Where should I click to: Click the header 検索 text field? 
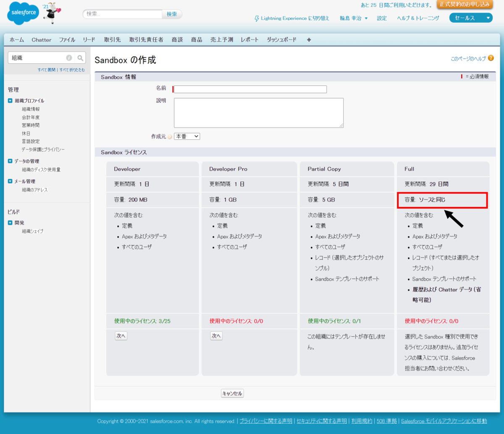coord(122,14)
